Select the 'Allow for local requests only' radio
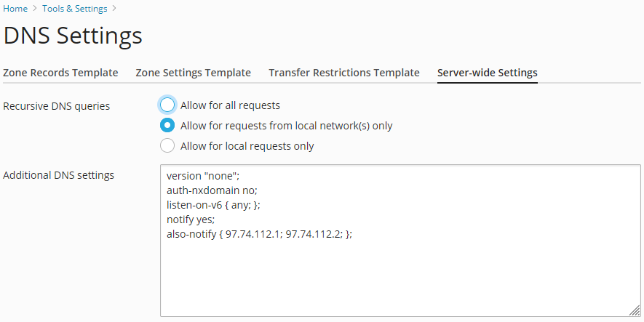 point(167,145)
